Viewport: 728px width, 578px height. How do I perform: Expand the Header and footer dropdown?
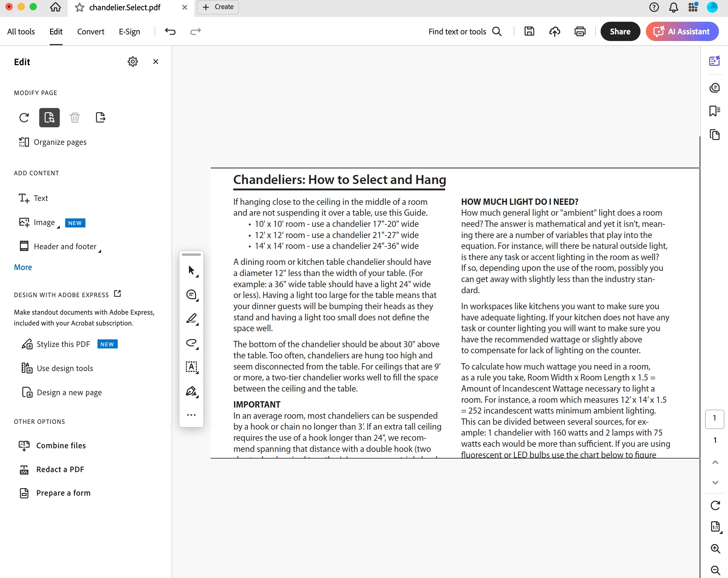[x=100, y=251]
